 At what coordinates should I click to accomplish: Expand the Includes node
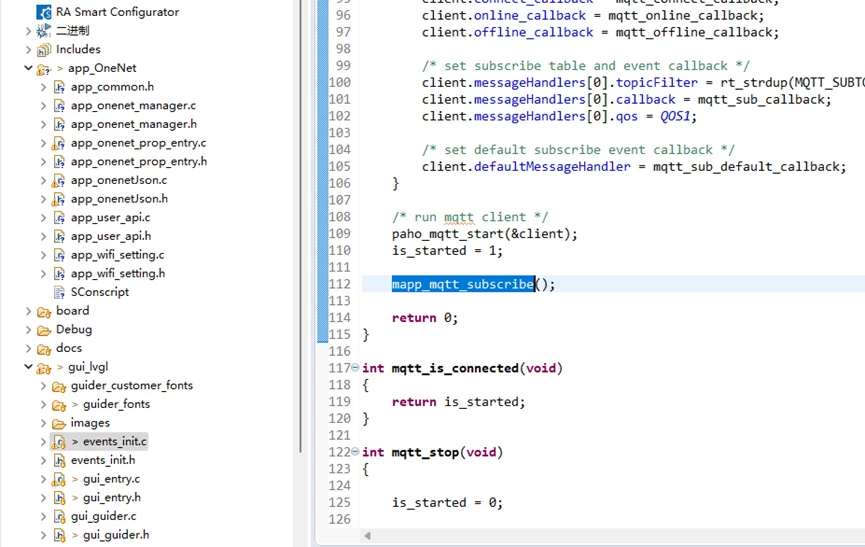pyautogui.click(x=28, y=50)
